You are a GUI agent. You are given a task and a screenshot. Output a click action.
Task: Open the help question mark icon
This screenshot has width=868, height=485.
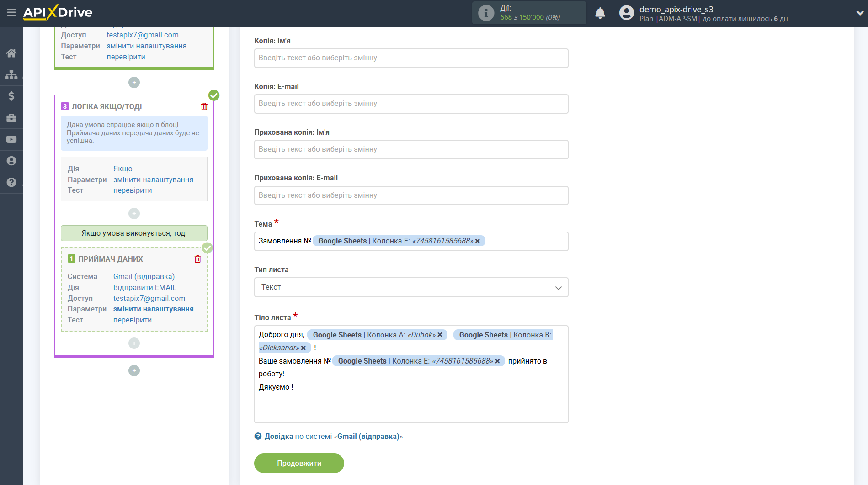click(11, 182)
